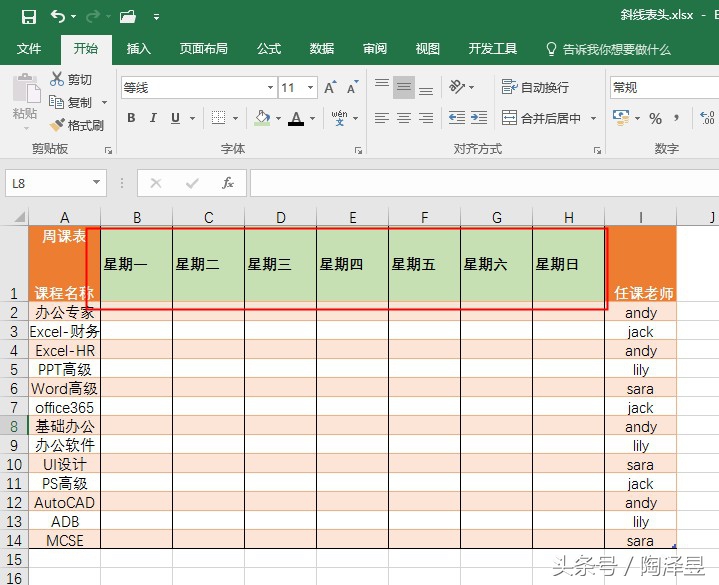Viewport: 719px width, 585px height.
Task: Toggle Bold formatting
Action: point(131,118)
